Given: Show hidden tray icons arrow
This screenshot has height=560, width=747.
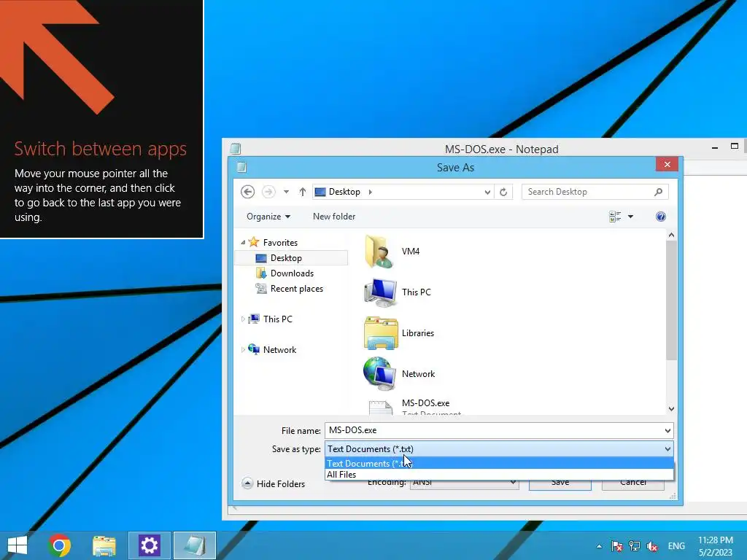Looking at the screenshot, I should pos(599,546).
